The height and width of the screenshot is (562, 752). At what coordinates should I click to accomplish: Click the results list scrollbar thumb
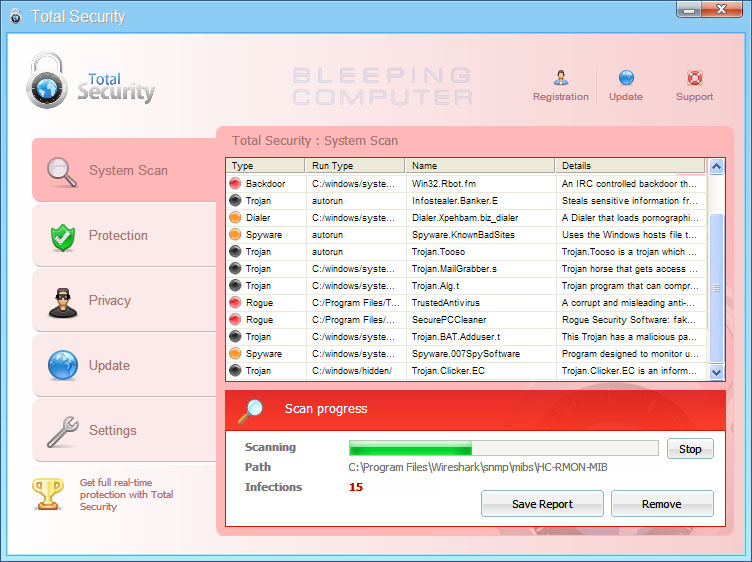[716, 288]
